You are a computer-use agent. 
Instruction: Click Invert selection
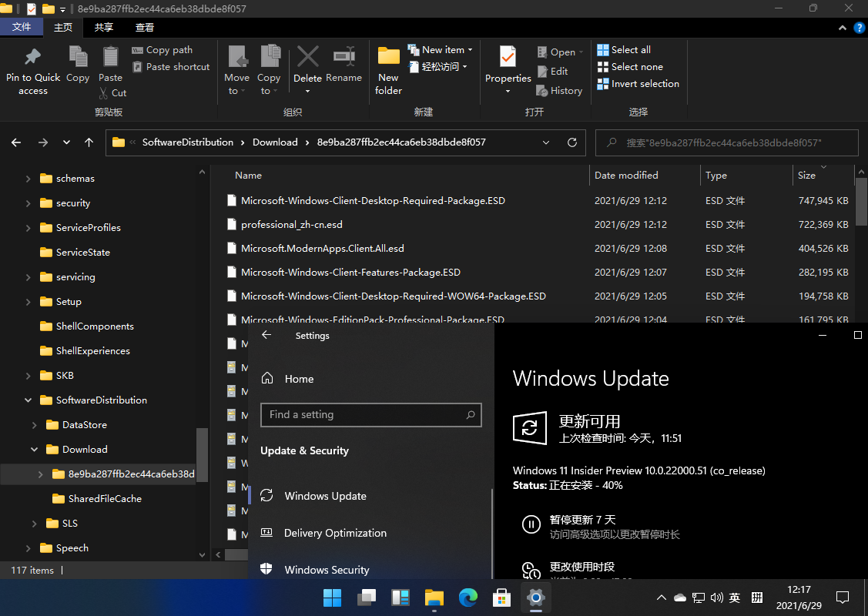tap(638, 84)
